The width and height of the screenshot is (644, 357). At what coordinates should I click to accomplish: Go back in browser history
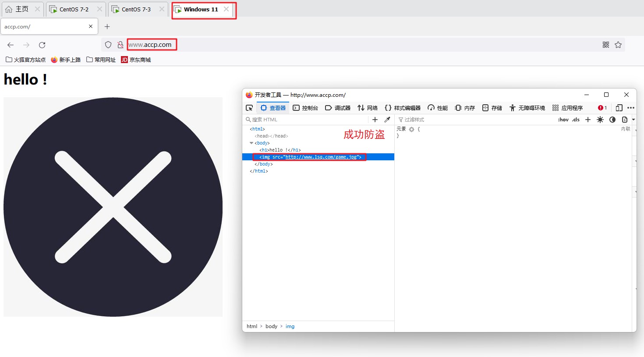[x=11, y=45]
